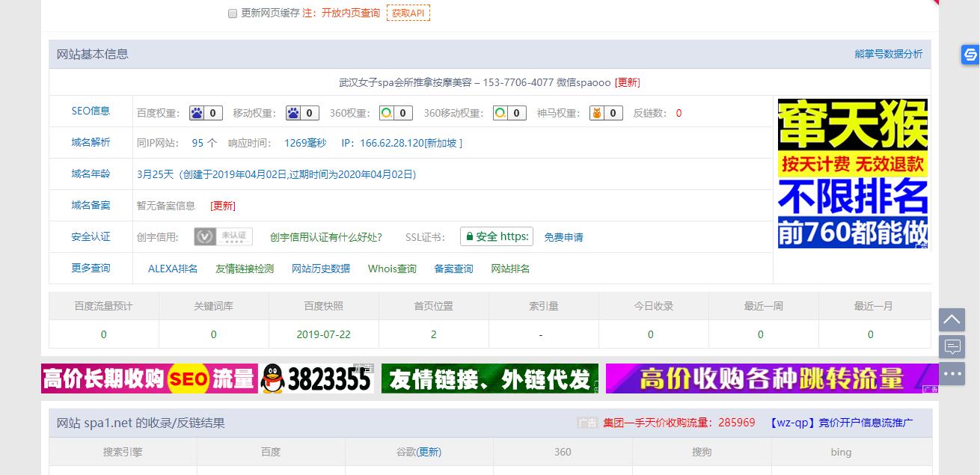Image resolution: width=980 pixels, height=475 pixels.
Task: Click the 友情链接、外链代发 banner
Action: click(490, 379)
